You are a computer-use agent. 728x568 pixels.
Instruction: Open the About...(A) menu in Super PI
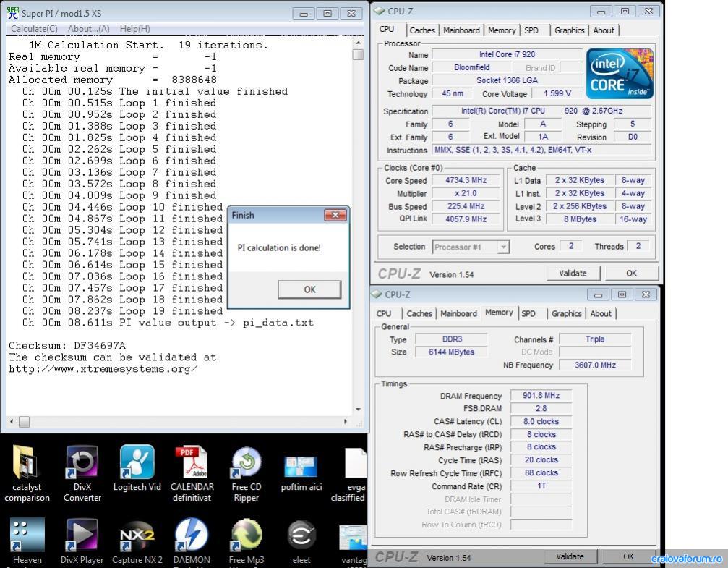pyautogui.click(x=89, y=29)
